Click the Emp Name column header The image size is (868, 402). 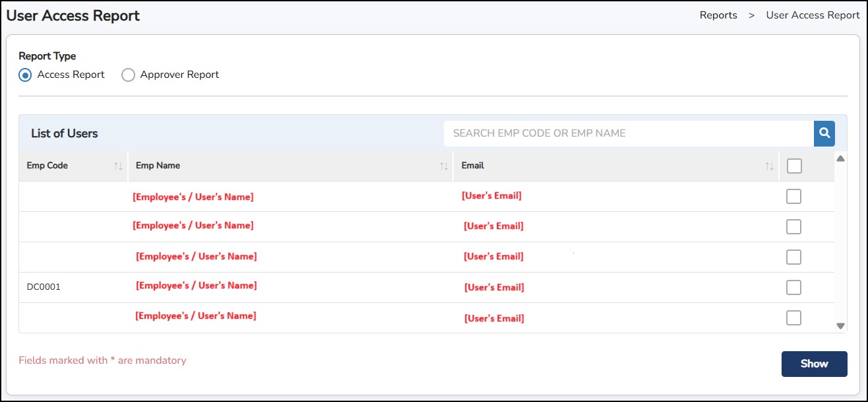(158, 166)
